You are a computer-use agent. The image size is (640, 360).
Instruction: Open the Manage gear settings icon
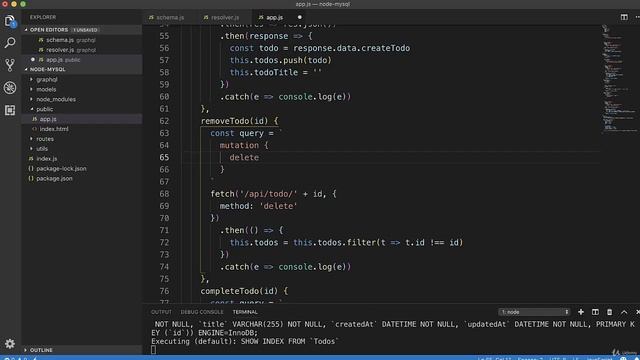(10, 344)
